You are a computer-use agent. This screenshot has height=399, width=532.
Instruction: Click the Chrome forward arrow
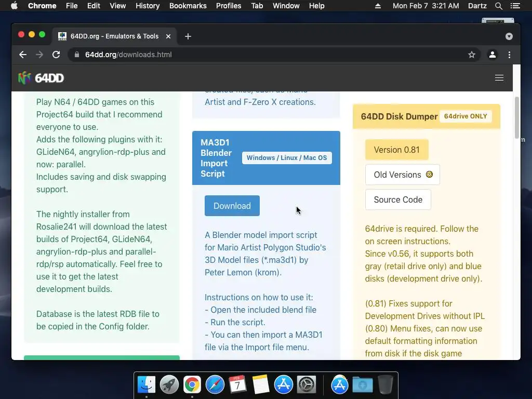coord(39,55)
